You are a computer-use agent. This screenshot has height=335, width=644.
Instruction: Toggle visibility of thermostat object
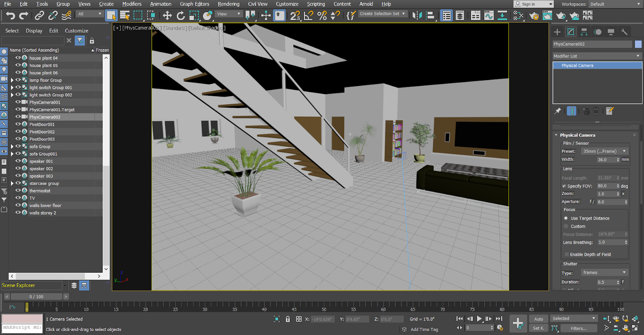click(x=18, y=191)
